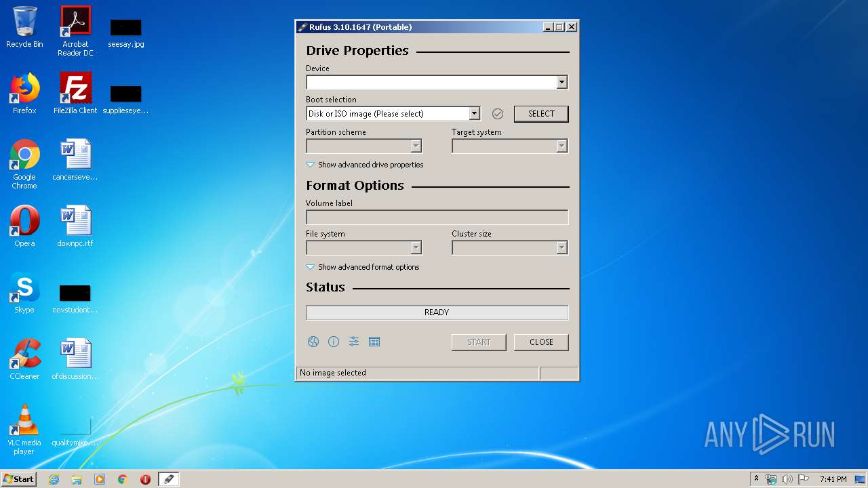The height and width of the screenshot is (488, 868).
Task: Launch CCleaner desktop shortcut
Action: point(24,359)
